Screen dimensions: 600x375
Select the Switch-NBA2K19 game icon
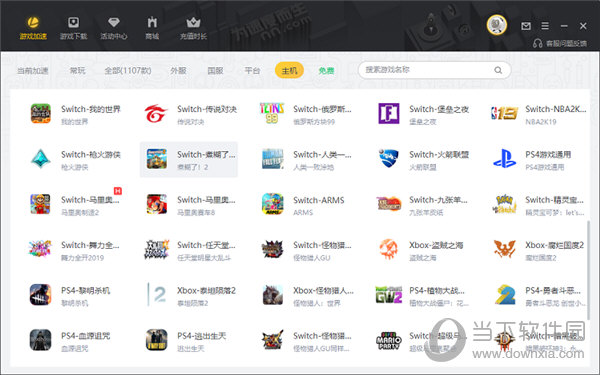(x=505, y=114)
